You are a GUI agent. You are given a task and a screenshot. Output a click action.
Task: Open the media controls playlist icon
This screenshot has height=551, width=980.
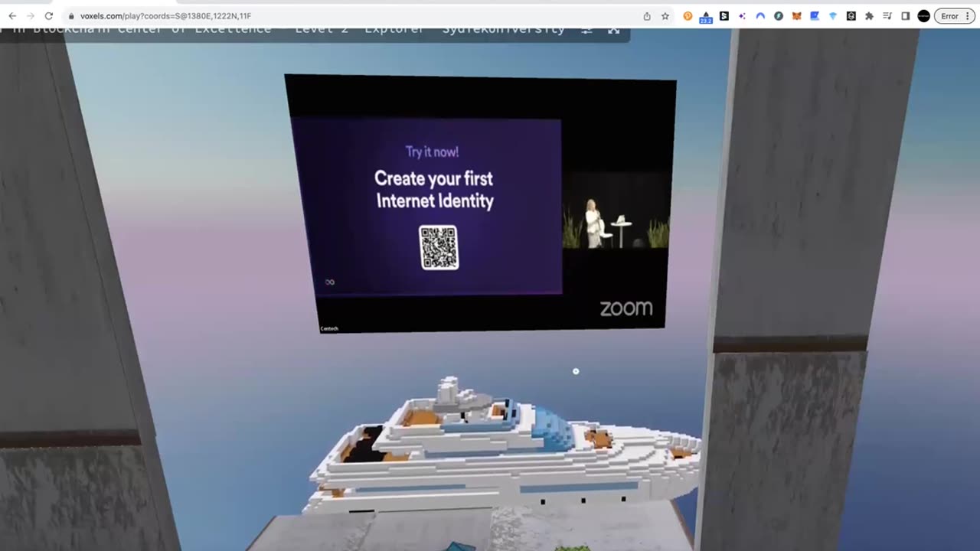(887, 16)
